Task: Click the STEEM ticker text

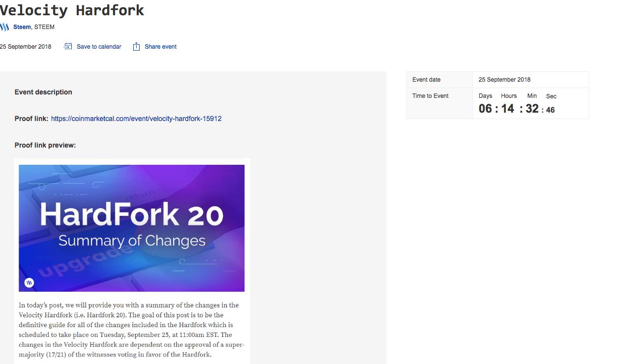Action: [44, 27]
